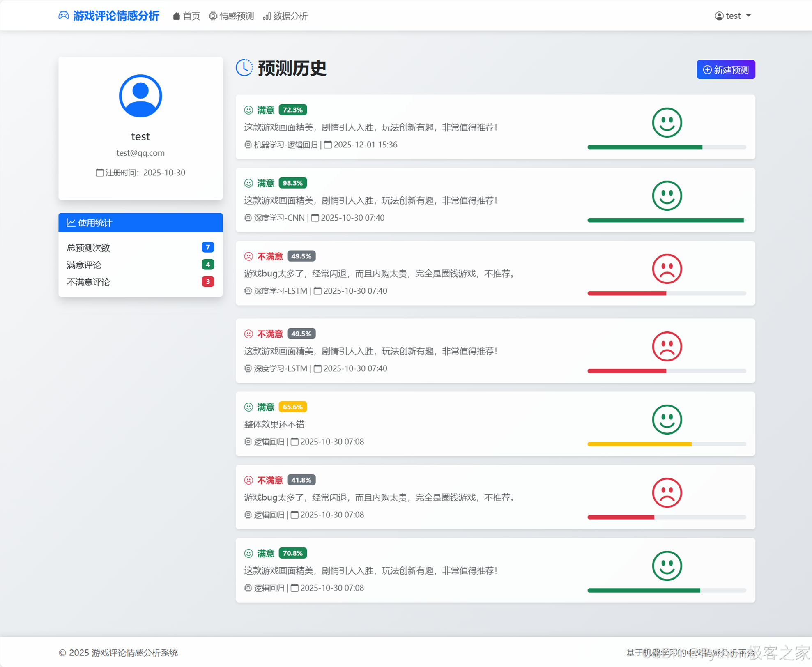This screenshot has height=667, width=812.
Task: Click the 游戏评论情感分析 brand link
Action: pyautogui.click(x=116, y=16)
